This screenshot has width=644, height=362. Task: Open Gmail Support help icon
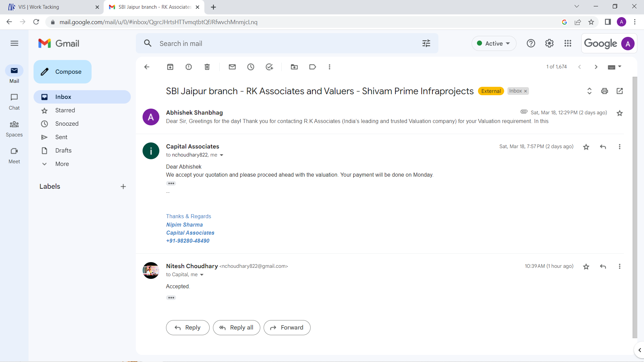(x=531, y=43)
